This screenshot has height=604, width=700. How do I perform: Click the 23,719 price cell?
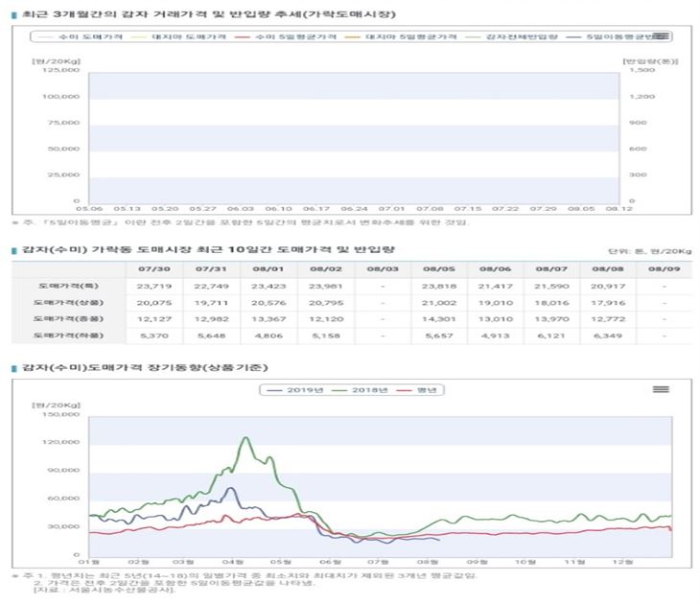(154, 286)
